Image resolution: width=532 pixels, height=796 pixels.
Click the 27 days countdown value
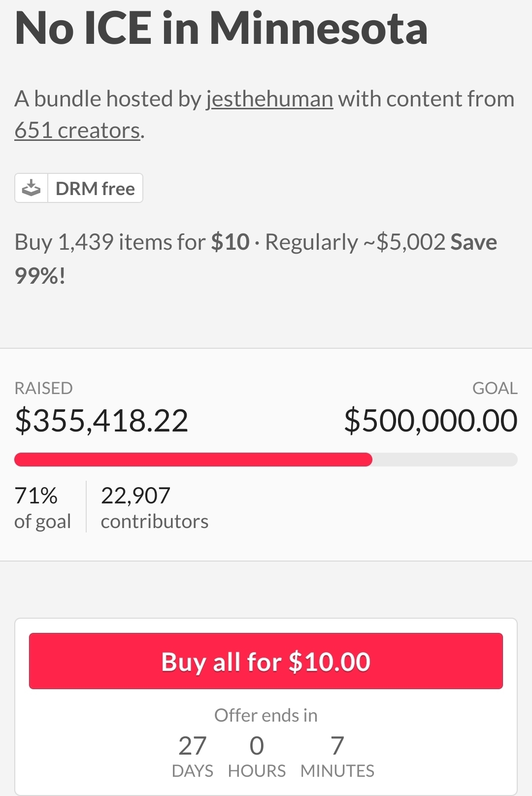click(192, 746)
